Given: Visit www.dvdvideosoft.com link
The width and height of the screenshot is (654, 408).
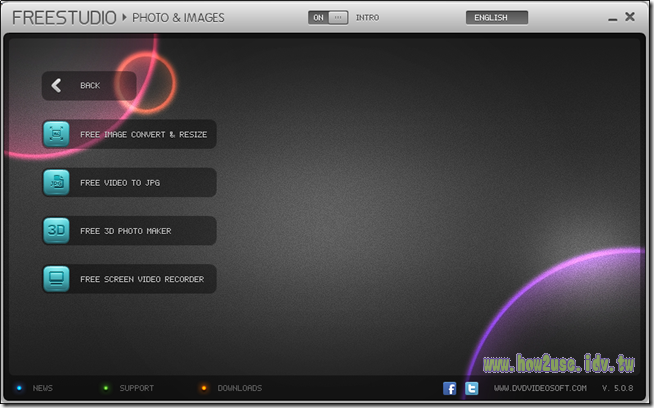Looking at the screenshot, I should click(x=540, y=388).
